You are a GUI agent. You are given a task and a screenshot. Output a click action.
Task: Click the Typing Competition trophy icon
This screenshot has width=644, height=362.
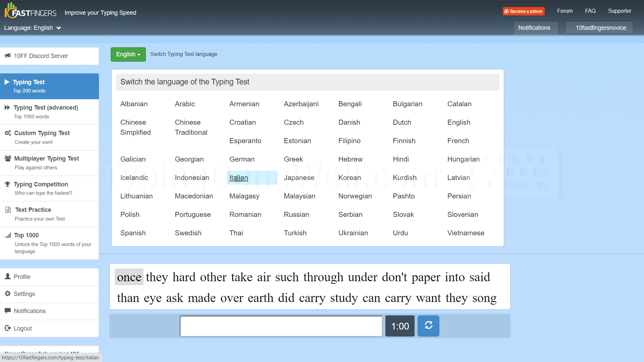point(7,184)
